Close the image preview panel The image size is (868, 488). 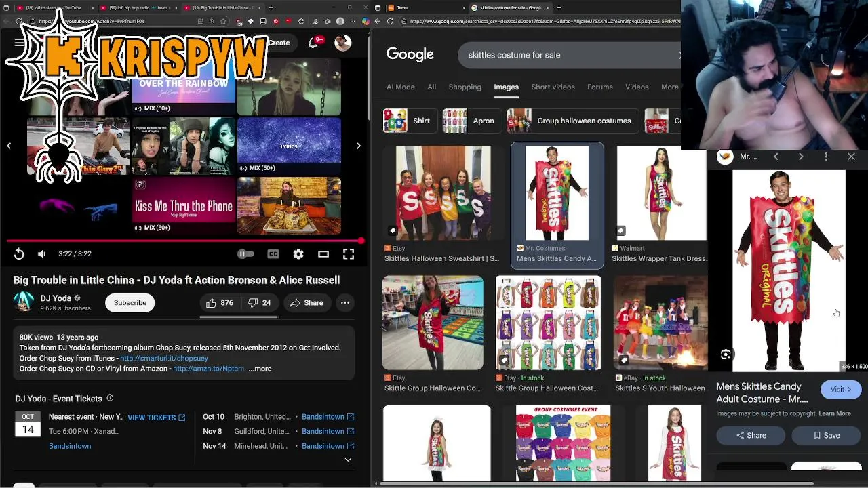coord(851,157)
